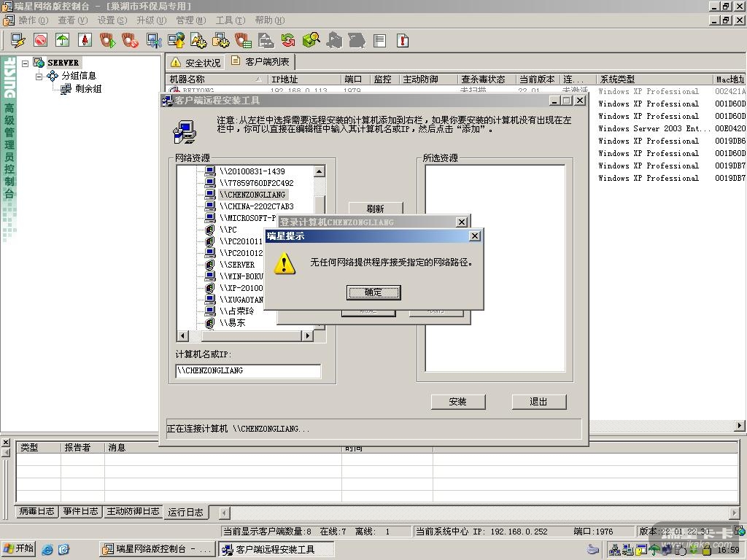Open Internet Explorer from quick launch
This screenshot has width=747, height=560.
point(47,550)
